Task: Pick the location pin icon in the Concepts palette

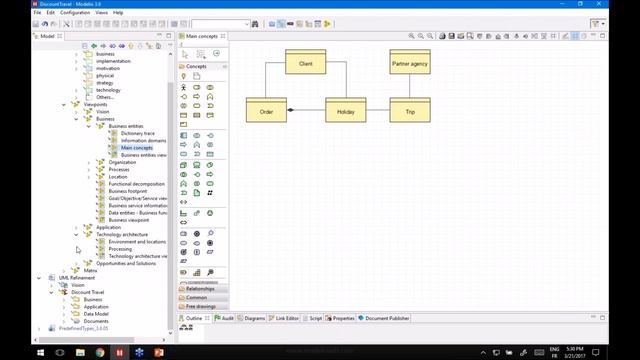Action: [184, 76]
